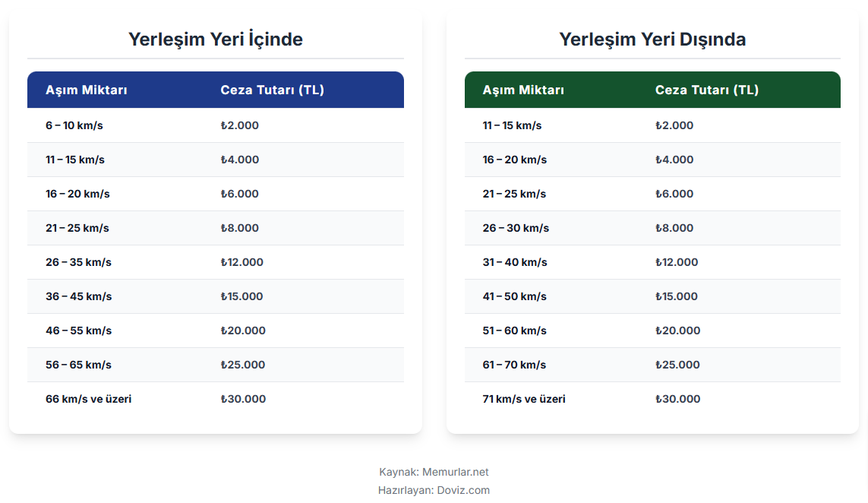Select 'Aşım Miktarı' header in blue table
The height and width of the screenshot is (503, 868).
(87, 90)
